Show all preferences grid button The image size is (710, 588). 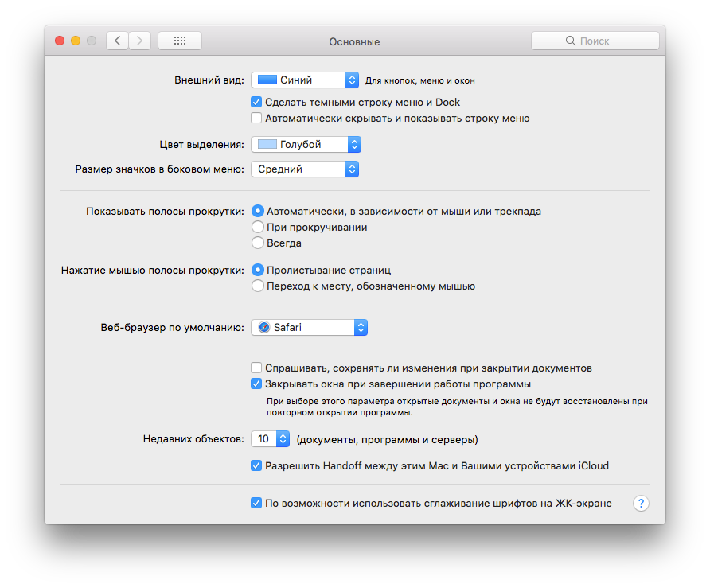point(180,41)
